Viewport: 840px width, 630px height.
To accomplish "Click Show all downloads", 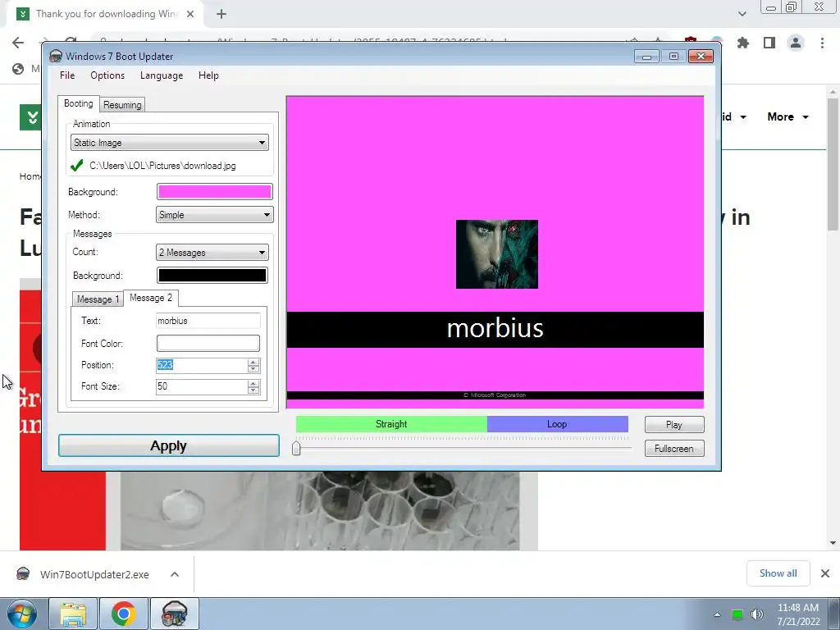I will (778, 573).
